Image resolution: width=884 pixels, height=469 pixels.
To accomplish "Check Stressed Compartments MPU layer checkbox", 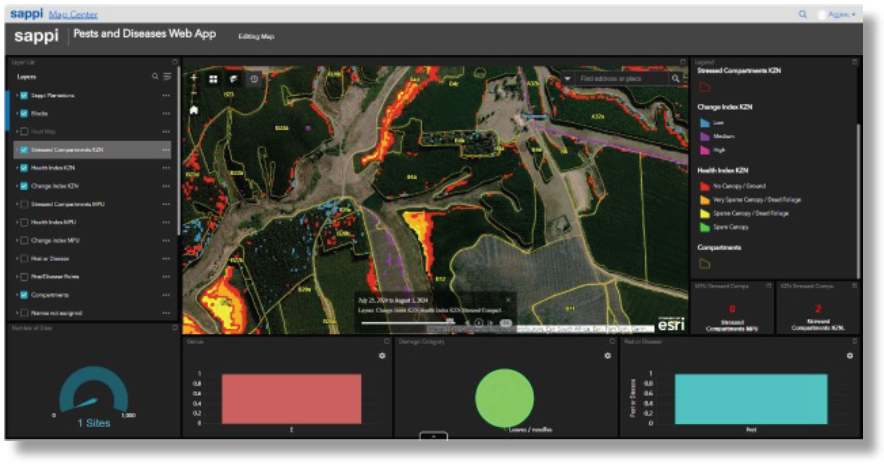I will (x=24, y=204).
